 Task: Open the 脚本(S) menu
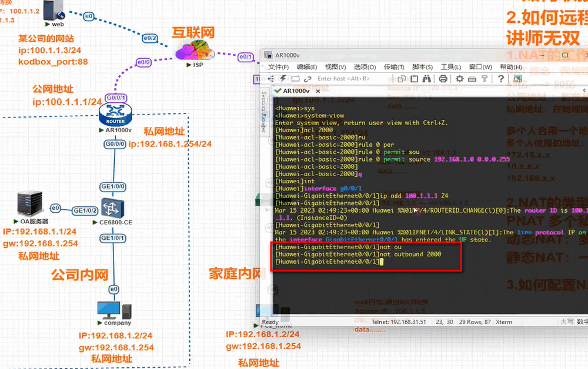(422, 67)
